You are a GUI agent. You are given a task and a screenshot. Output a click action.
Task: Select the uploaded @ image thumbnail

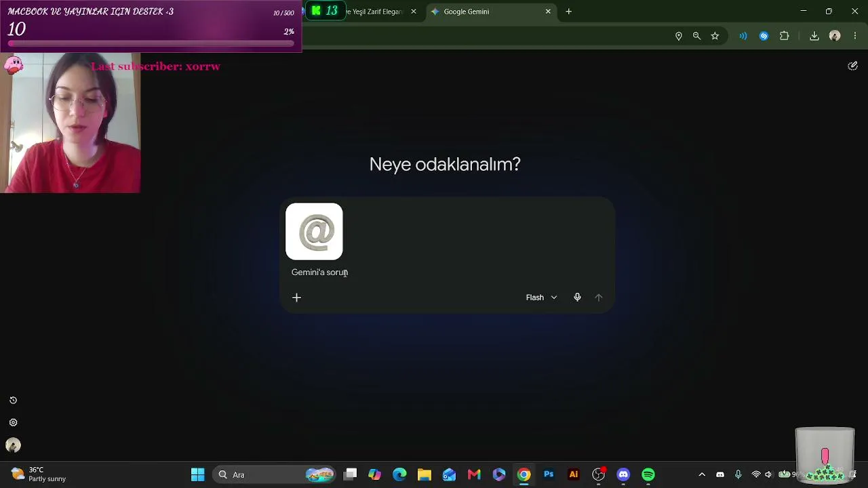314,232
